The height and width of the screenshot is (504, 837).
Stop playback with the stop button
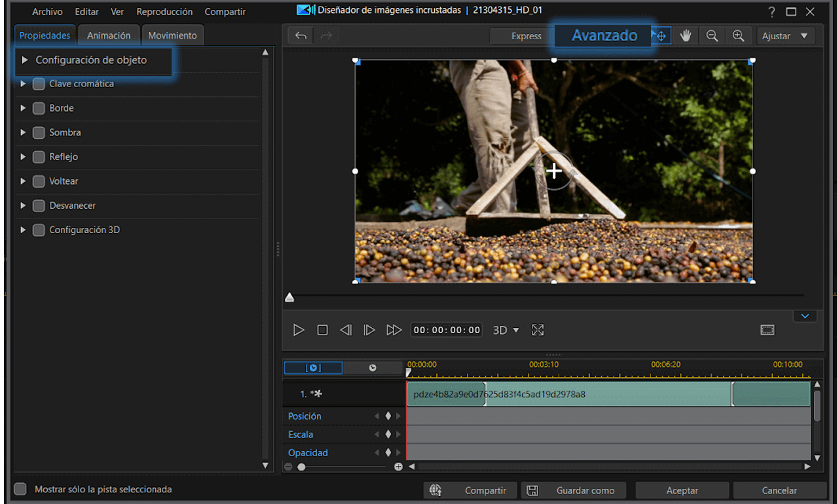click(322, 330)
